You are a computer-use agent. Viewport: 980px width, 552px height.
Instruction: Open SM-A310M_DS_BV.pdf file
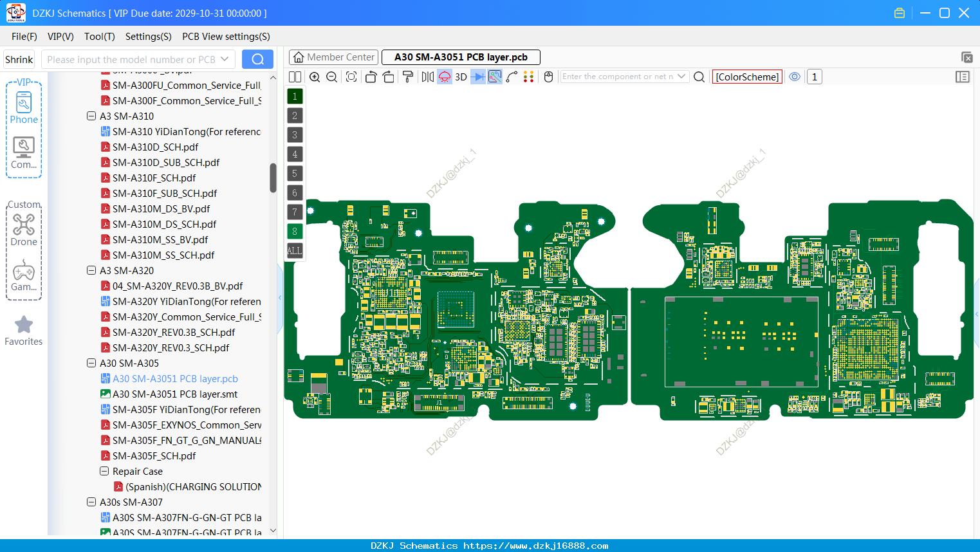[x=162, y=209]
